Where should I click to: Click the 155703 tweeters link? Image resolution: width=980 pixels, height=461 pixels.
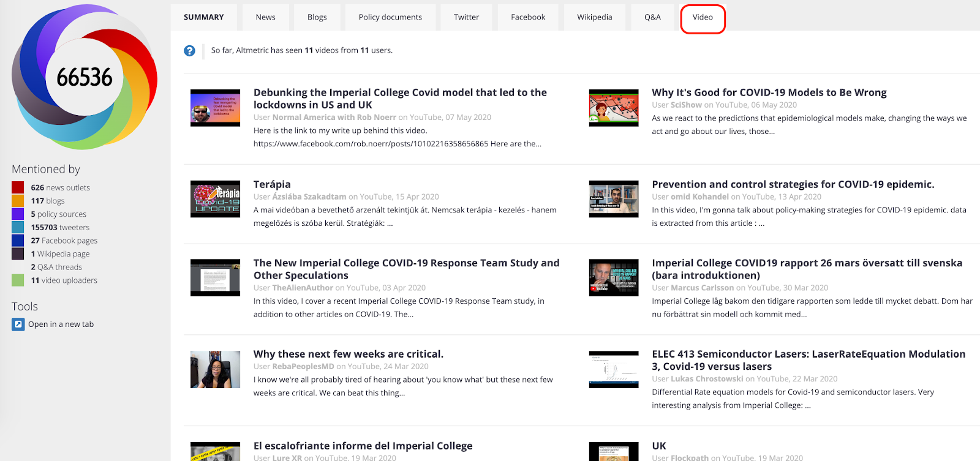(x=60, y=227)
